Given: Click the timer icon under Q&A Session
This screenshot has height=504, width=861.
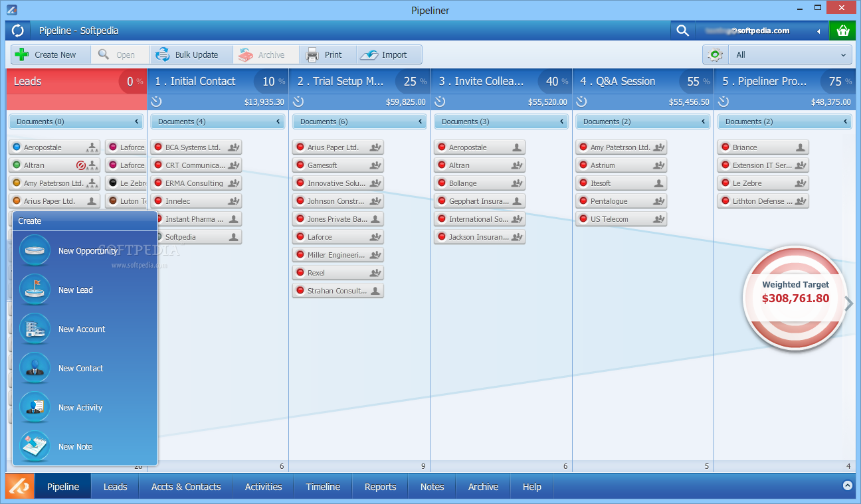Looking at the screenshot, I should (582, 102).
